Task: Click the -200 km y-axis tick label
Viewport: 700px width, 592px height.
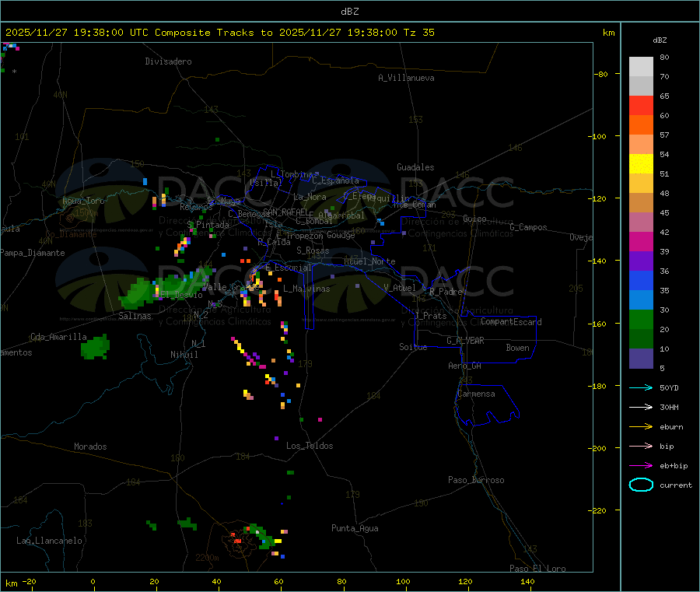Action: (599, 448)
